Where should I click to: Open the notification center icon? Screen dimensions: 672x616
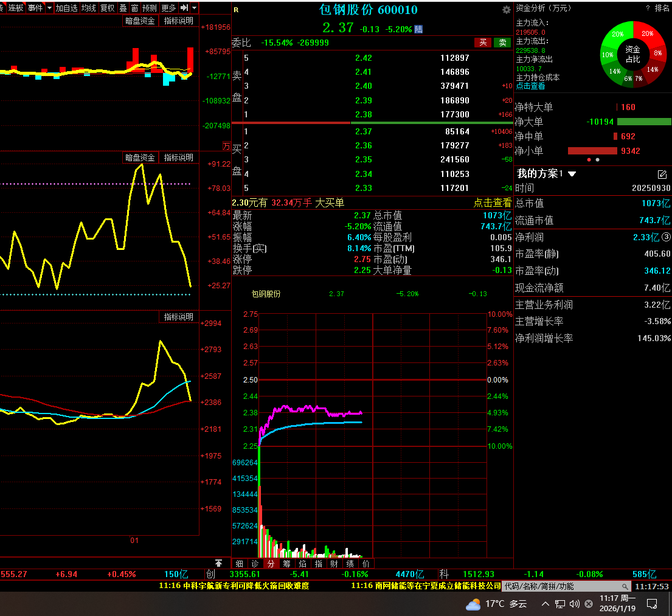click(652, 604)
